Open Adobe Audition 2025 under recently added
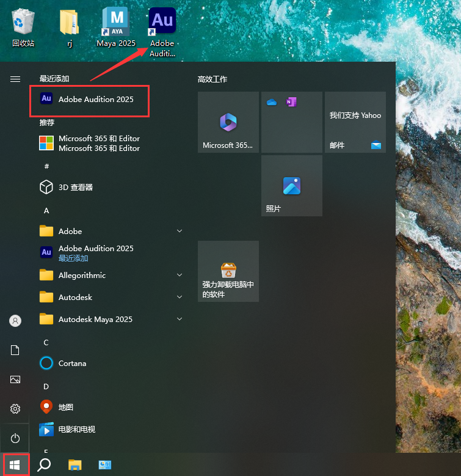The image size is (461, 476). point(89,99)
